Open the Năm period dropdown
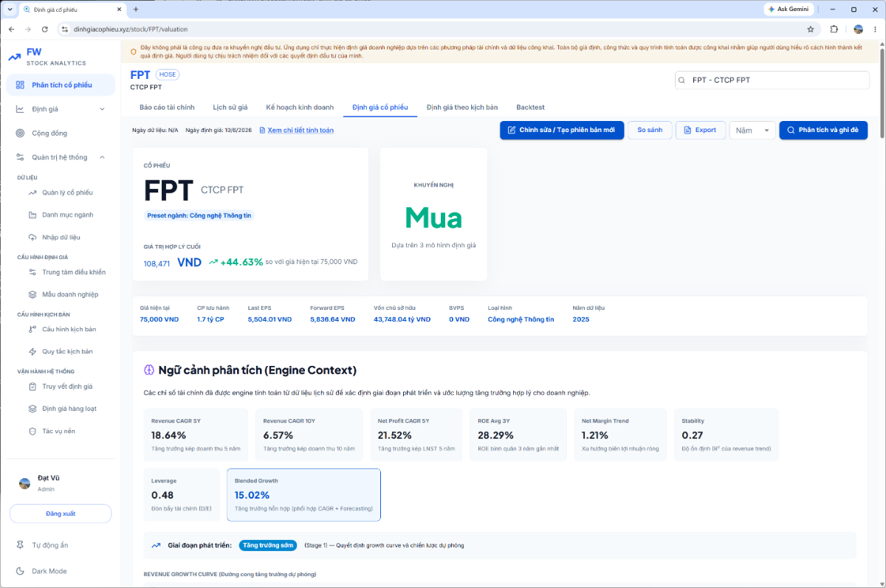This screenshot has height=588, width=886. 752,131
